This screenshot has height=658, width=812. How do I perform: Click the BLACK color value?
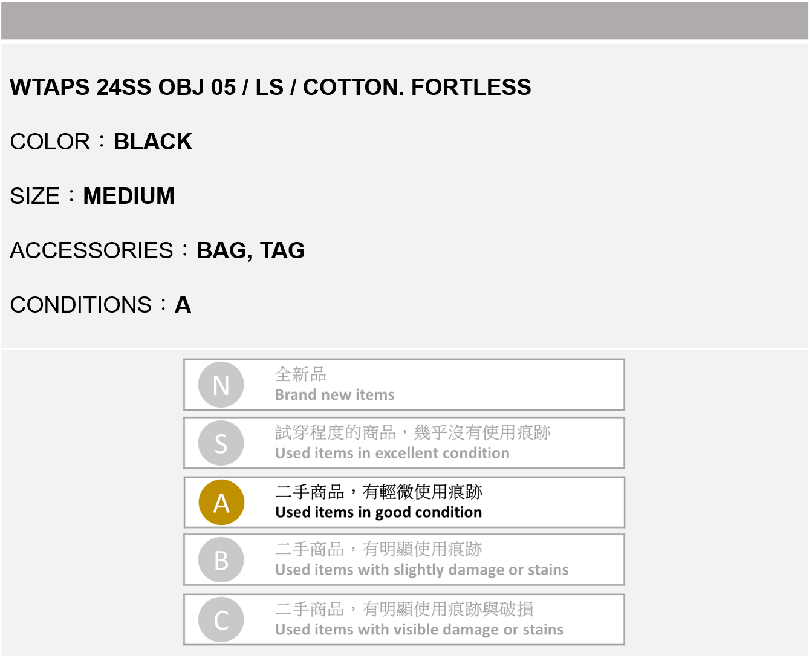tap(153, 142)
